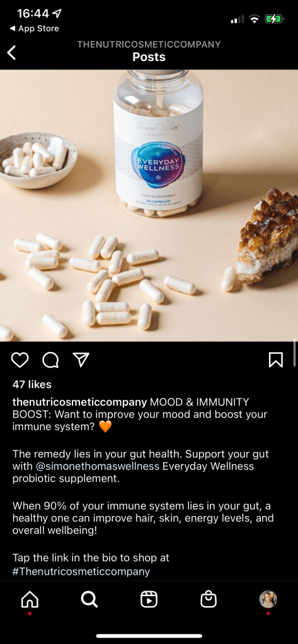
Task: Return to App Store via the status bar
Action: point(34,28)
